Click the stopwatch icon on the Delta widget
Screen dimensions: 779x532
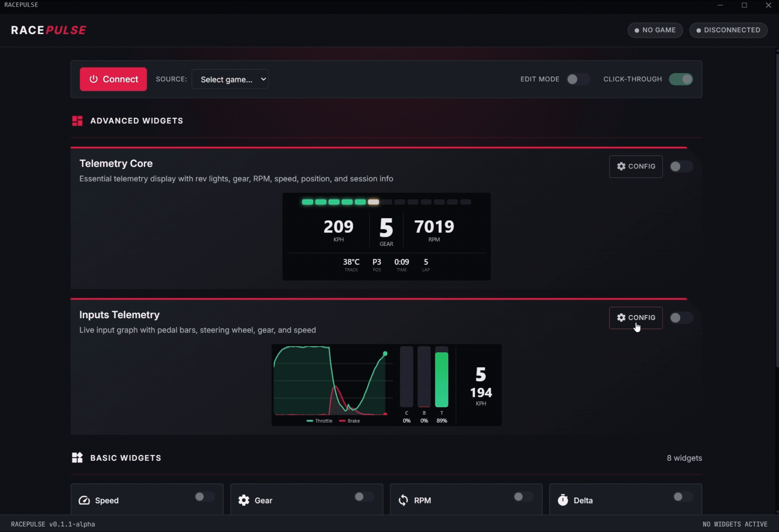[x=563, y=500]
